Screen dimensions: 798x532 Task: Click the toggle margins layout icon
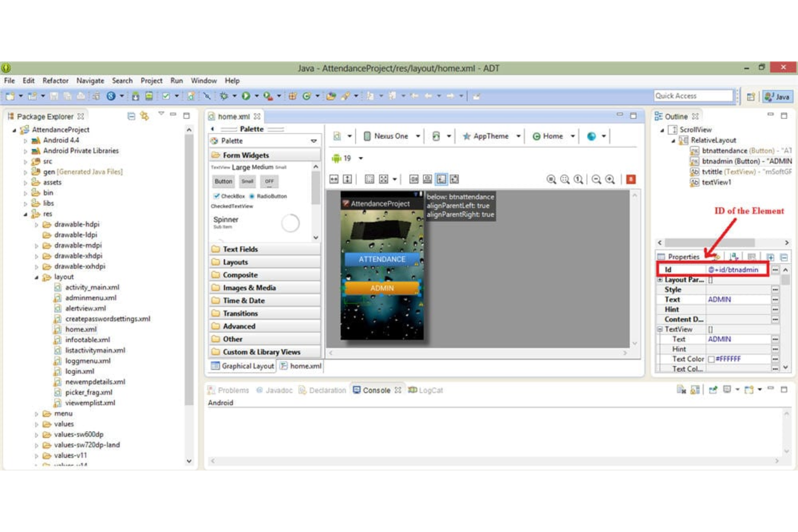click(369, 179)
